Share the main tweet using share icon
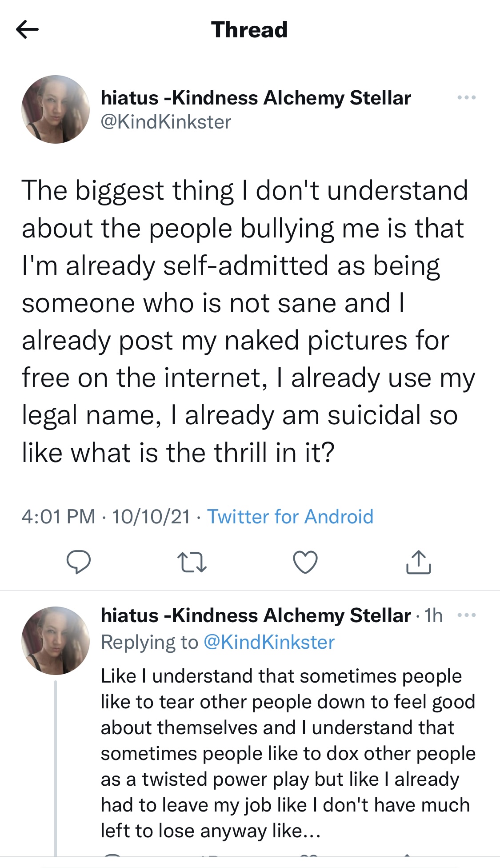The image size is (500, 868). 418,562
